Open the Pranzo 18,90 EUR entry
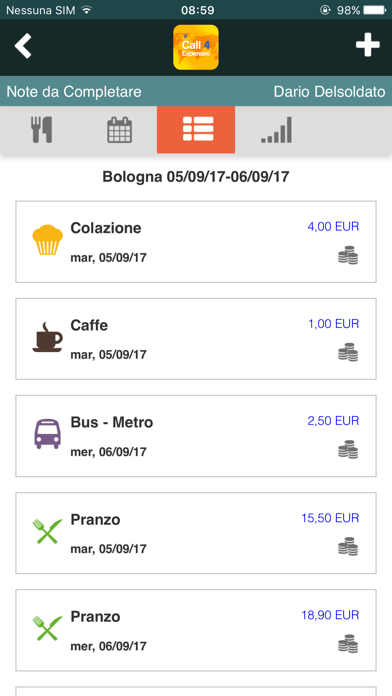Image resolution: width=392 pixels, height=696 pixels. click(x=196, y=630)
